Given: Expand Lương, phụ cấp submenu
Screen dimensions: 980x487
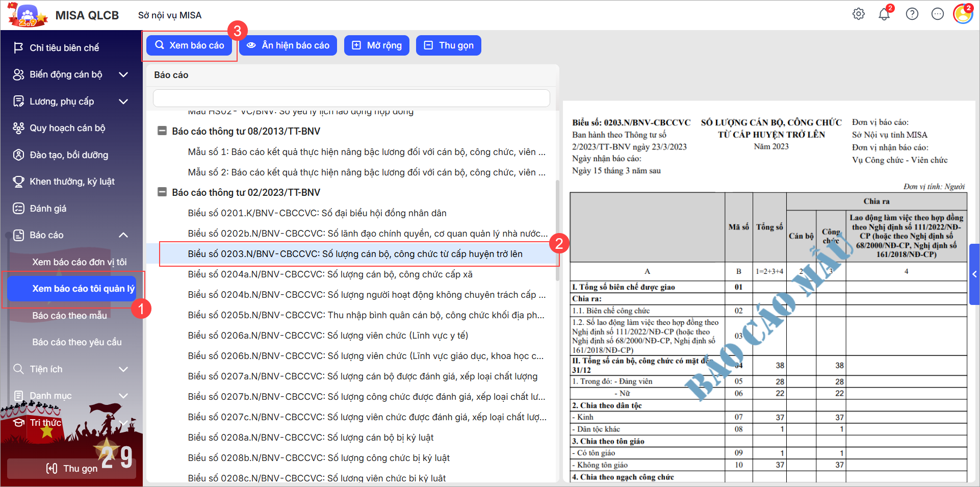Looking at the screenshot, I should (123, 101).
